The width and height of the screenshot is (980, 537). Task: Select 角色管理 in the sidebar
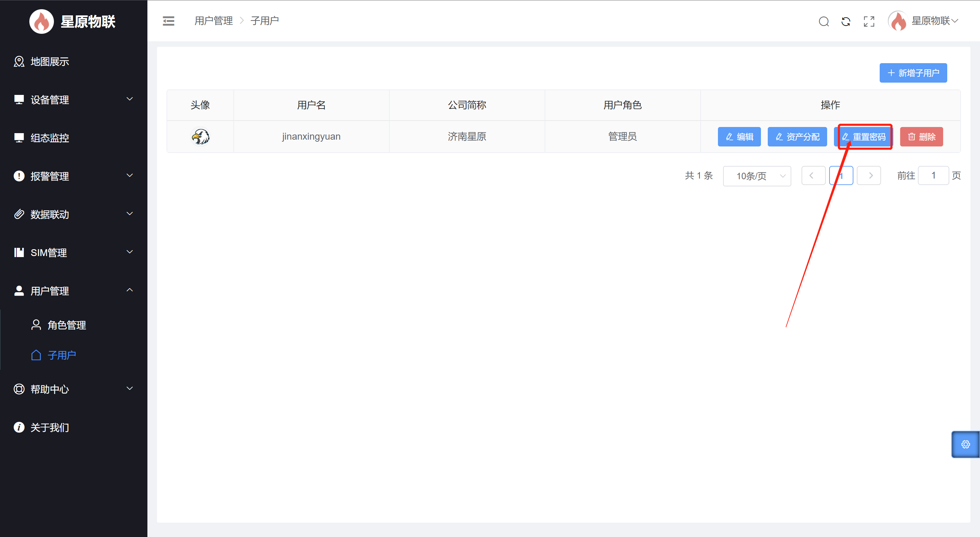click(67, 325)
